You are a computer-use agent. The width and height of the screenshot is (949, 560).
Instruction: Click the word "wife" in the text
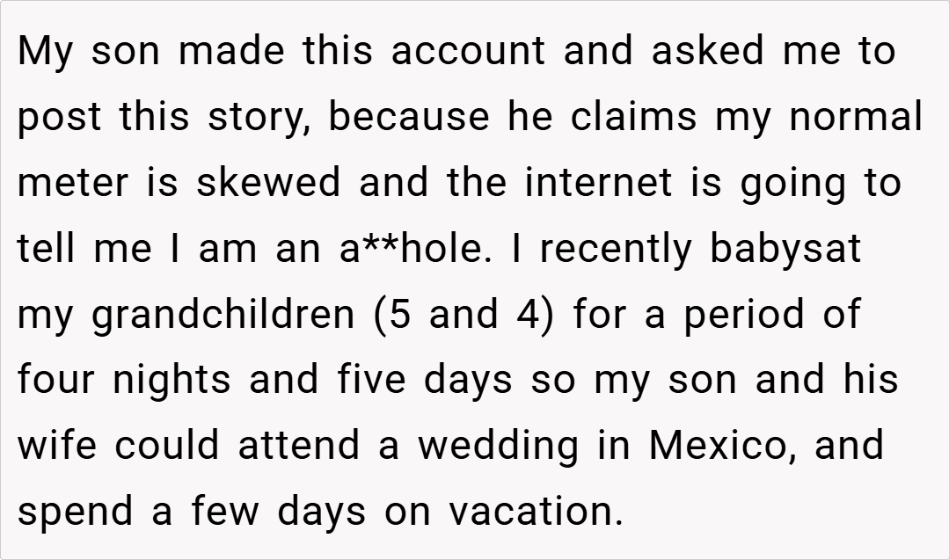58,447
